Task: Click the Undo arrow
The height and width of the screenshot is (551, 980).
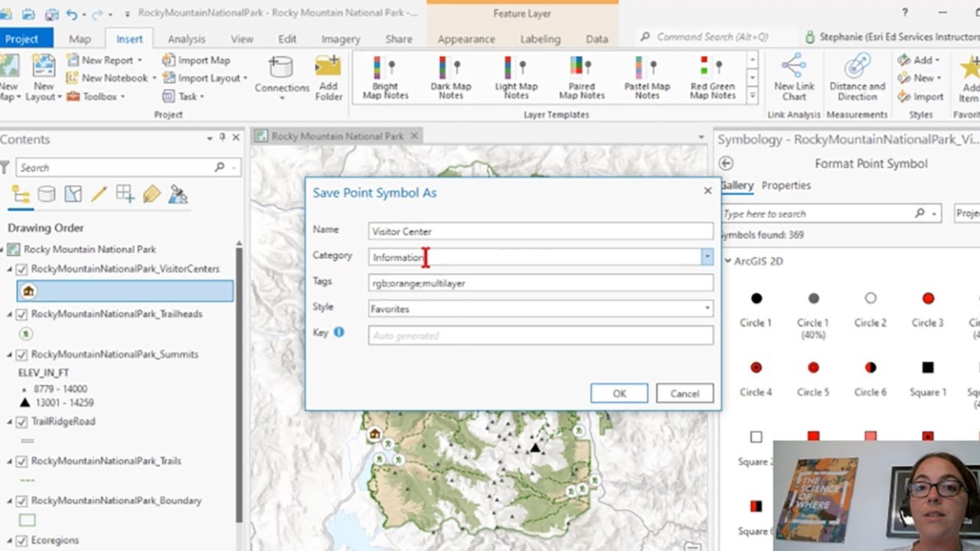Action: point(71,13)
